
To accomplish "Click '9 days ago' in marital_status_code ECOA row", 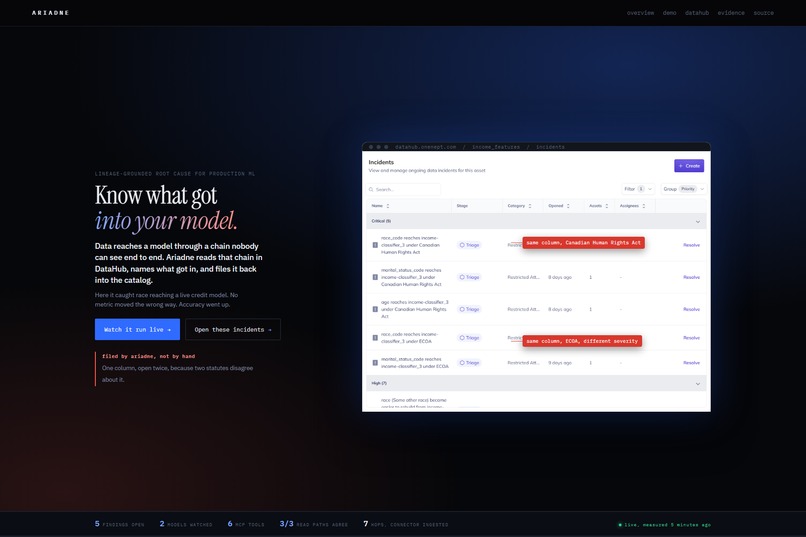I will tap(560, 363).
